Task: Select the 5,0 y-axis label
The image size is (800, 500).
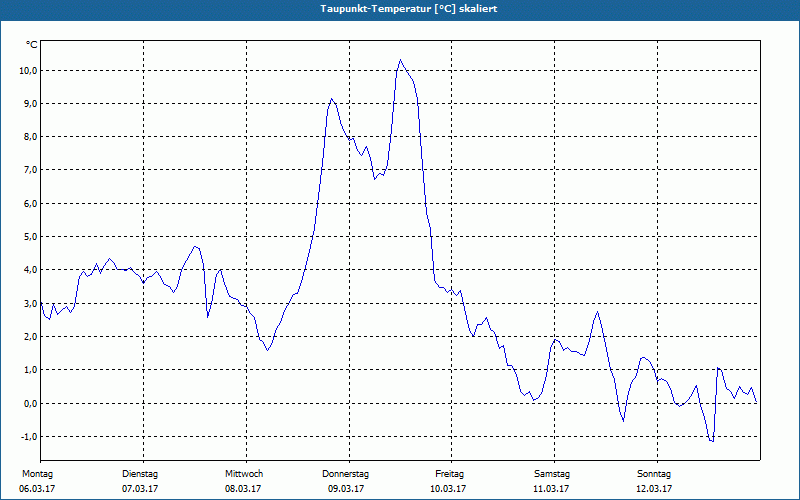Action: tap(30, 237)
